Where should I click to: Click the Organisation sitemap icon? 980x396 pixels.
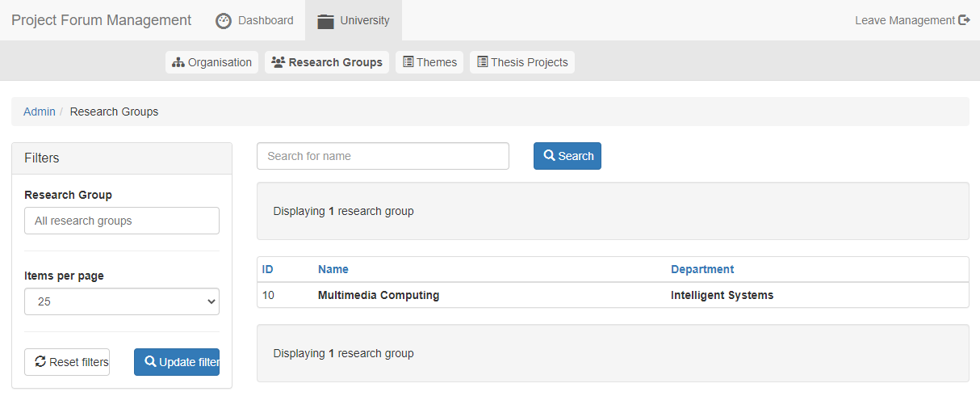pyautogui.click(x=178, y=62)
